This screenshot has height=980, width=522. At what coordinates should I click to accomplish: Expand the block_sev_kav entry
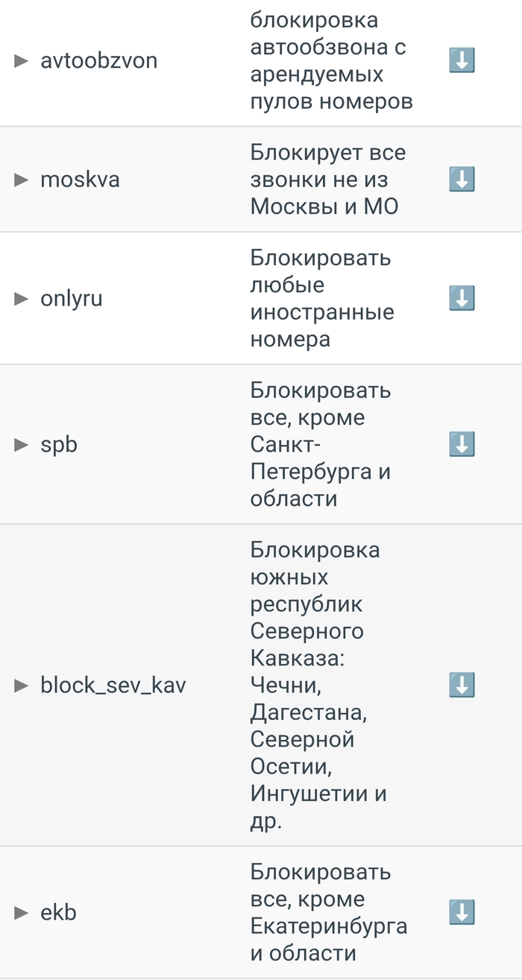(22, 686)
